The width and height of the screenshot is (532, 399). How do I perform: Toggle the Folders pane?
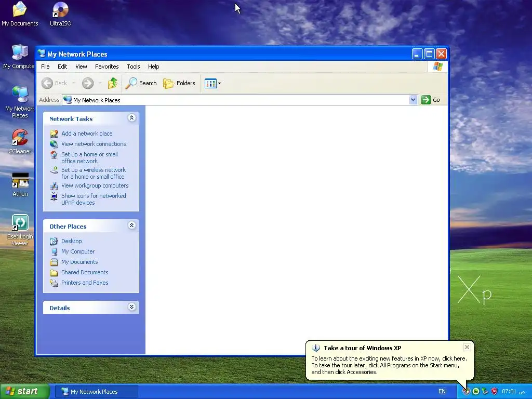[179, 83]
